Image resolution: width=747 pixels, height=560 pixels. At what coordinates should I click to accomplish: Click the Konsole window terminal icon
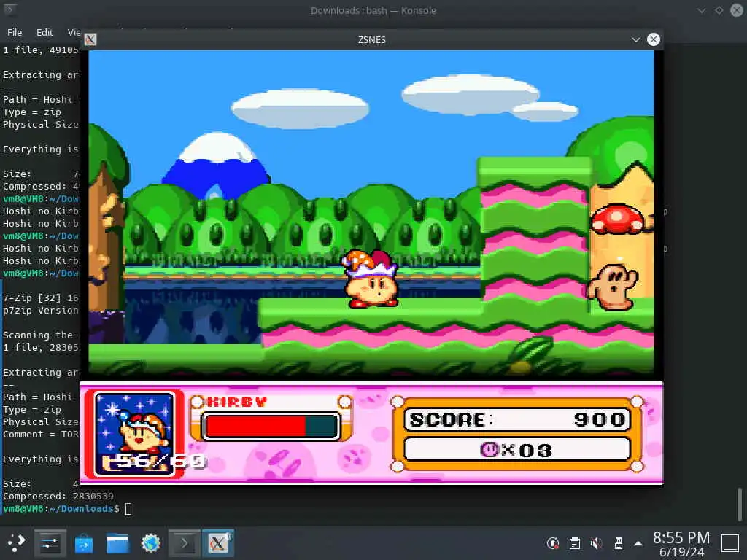[9, 9]
